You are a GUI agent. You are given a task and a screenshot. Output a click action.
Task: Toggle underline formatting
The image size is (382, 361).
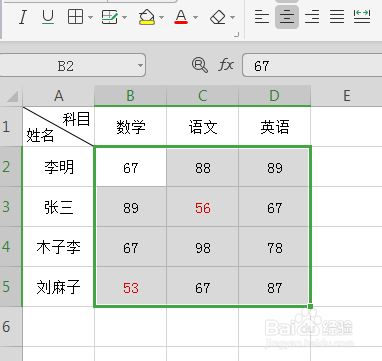pyautogui.click(x=48, y=17)
